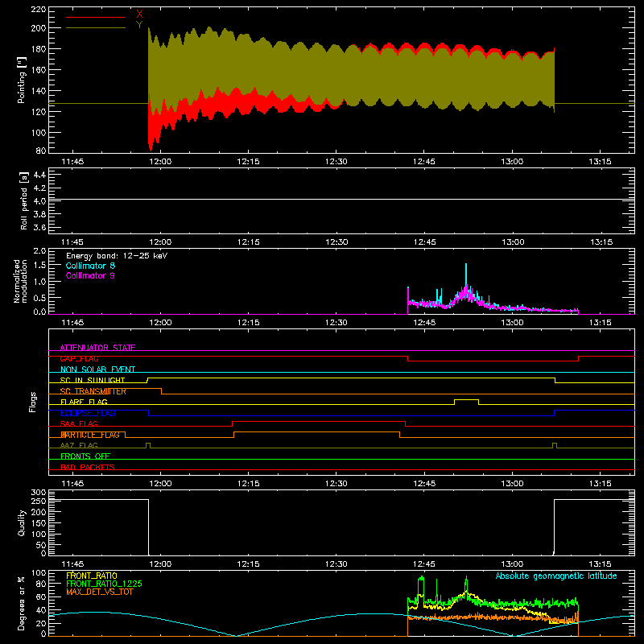The width and height of the screenshot is (644, 644).
Task: Click the GAP_FLAG label
Action: [x=79, y=358]
